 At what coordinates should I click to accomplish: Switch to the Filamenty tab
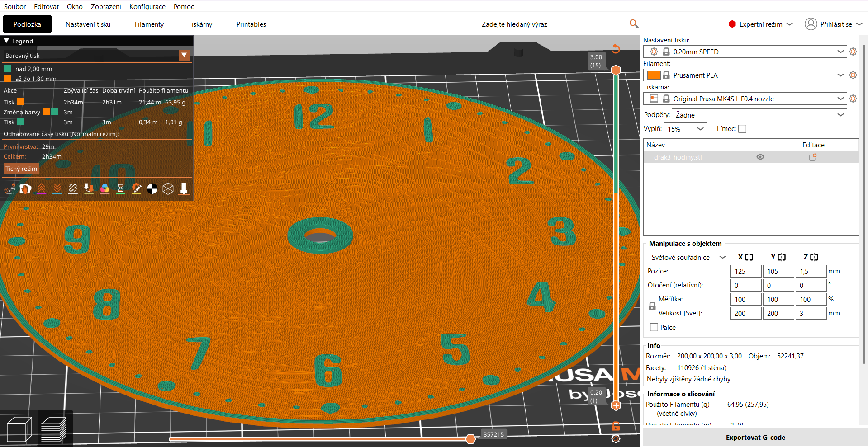coord(149,24)
